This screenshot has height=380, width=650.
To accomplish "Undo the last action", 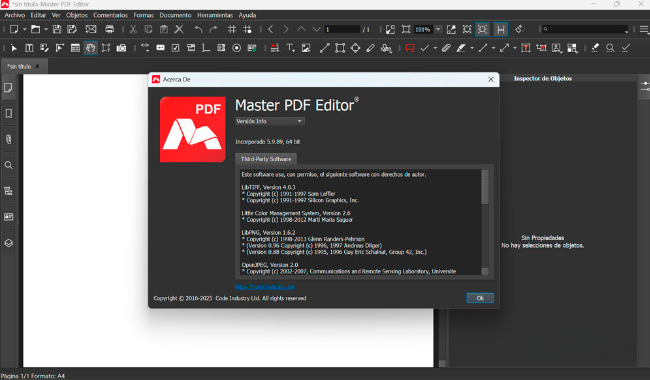I will (x=198, y=29).
